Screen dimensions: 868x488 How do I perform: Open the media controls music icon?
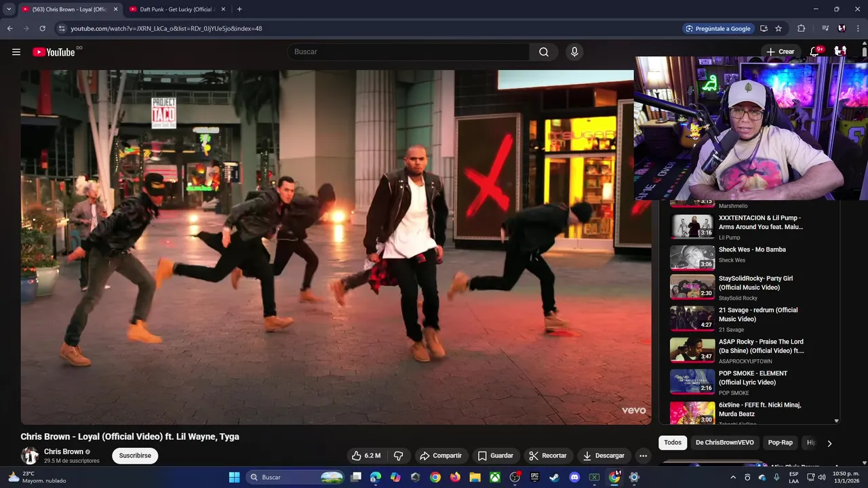click(x=825, y=28)
